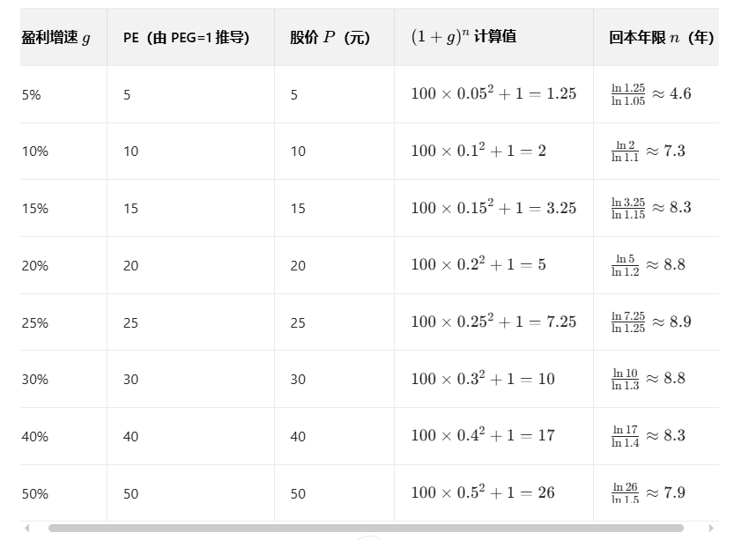Select the 10% growth rate cell

(x=35, y=152)
